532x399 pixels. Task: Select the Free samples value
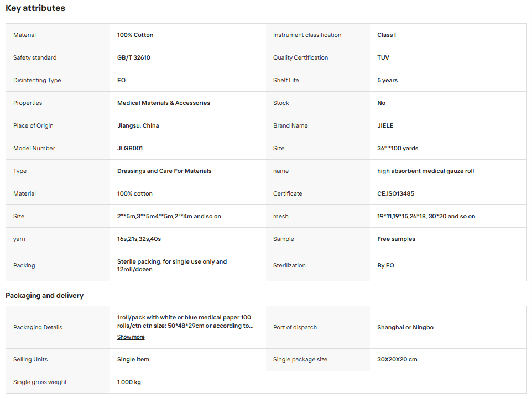[x=396, y=239]
